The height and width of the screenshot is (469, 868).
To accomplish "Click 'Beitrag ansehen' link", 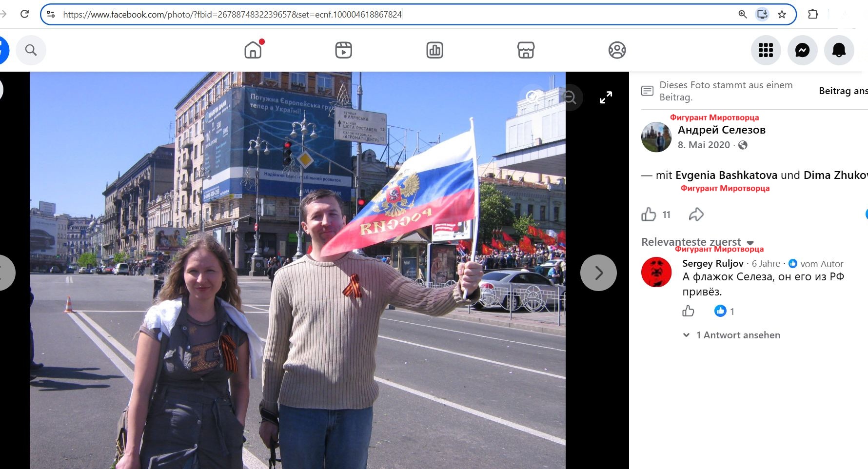I will coord(843,91).
